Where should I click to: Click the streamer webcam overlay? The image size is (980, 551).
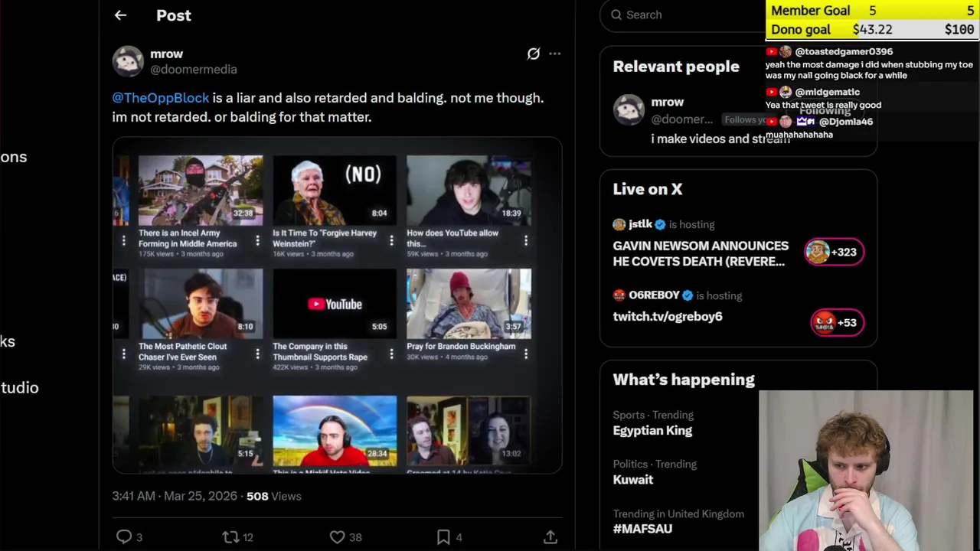[x=866, y=471]
